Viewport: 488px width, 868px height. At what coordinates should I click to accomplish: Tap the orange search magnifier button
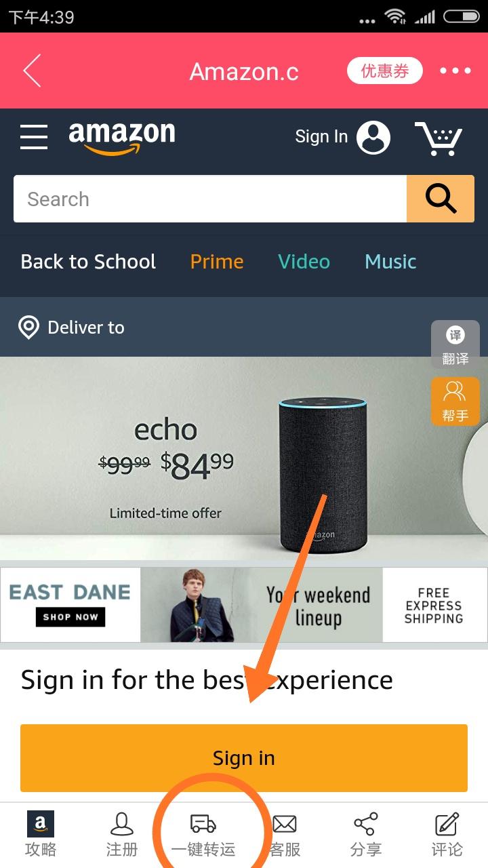(441, 199)
